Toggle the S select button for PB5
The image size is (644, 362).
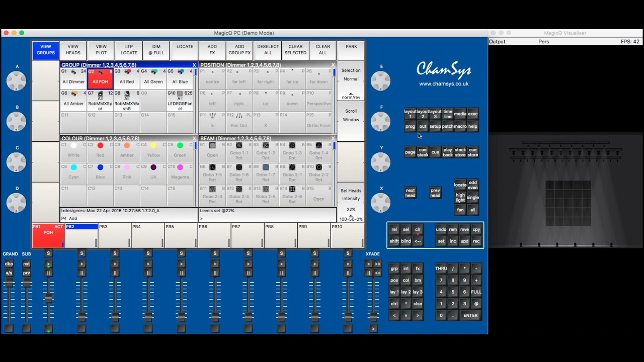tap(182, 253)
